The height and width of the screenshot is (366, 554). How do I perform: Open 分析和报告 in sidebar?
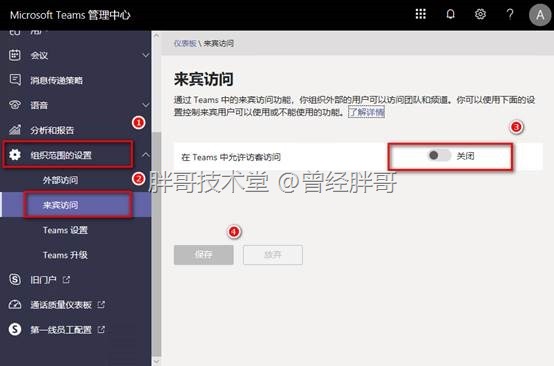point(52,130)
